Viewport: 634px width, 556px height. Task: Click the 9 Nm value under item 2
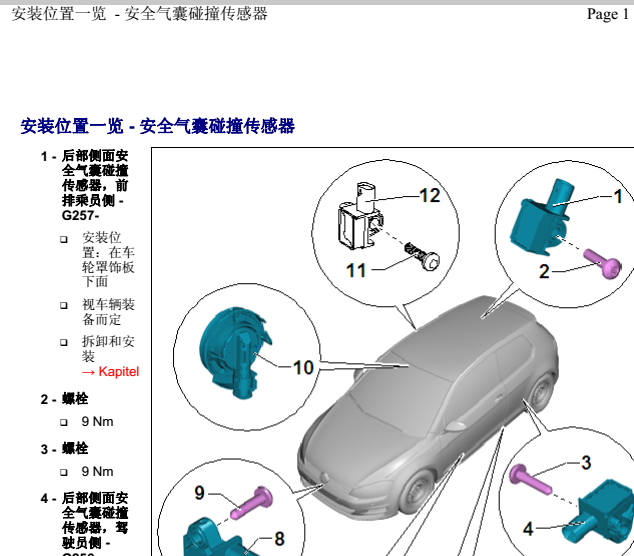click(97, 421)
